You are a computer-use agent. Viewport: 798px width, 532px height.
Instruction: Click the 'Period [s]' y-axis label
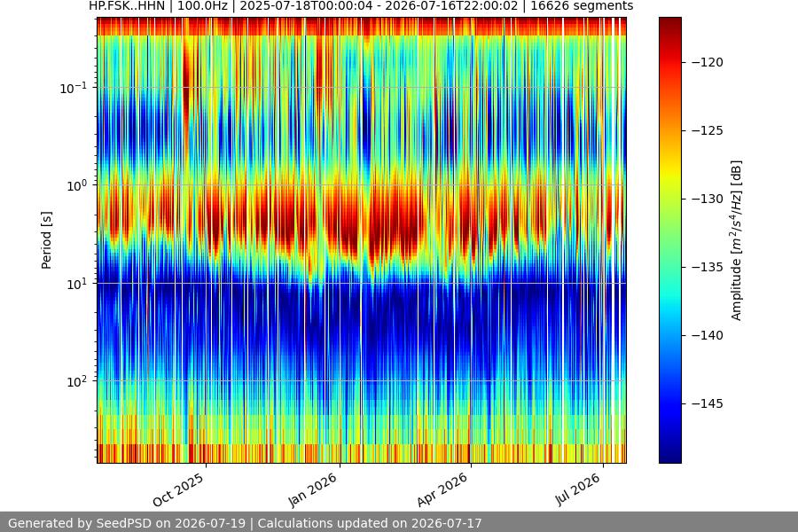point(46,240)
